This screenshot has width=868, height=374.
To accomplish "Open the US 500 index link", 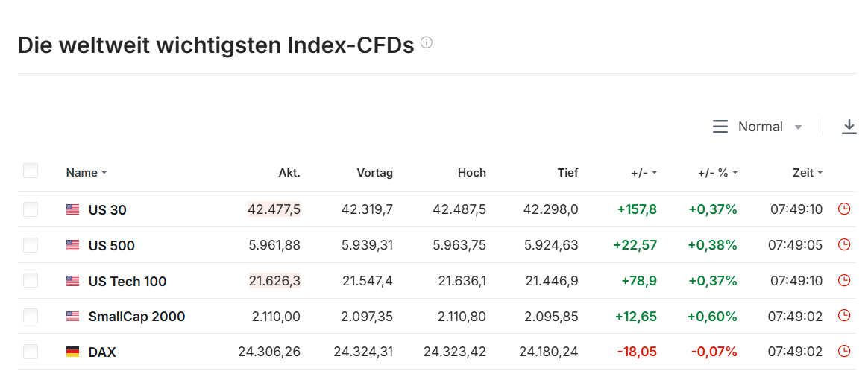I will [x=111, y=246].
